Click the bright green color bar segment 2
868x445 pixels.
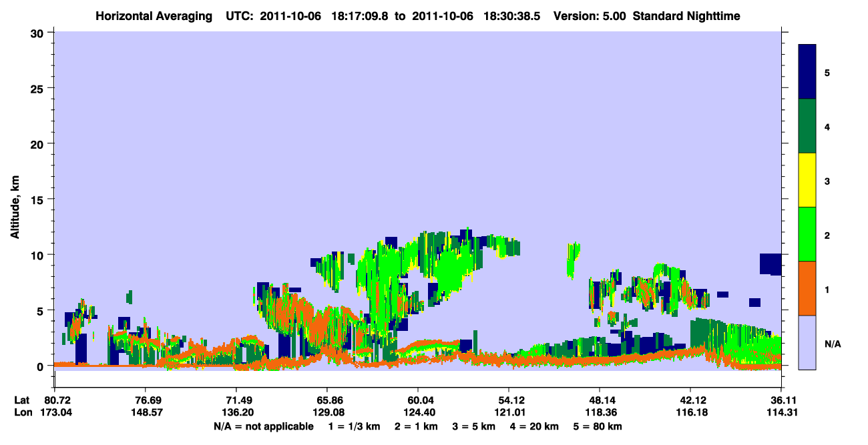(807, 234)
